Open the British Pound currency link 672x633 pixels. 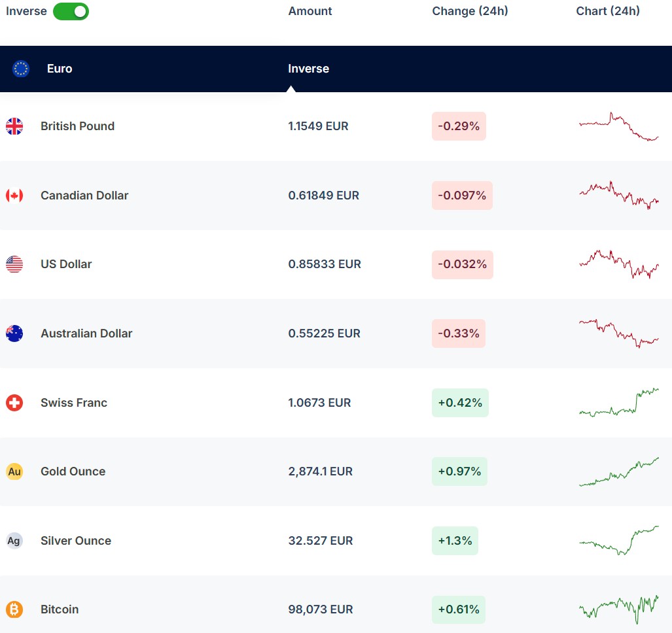coord(77,126)
